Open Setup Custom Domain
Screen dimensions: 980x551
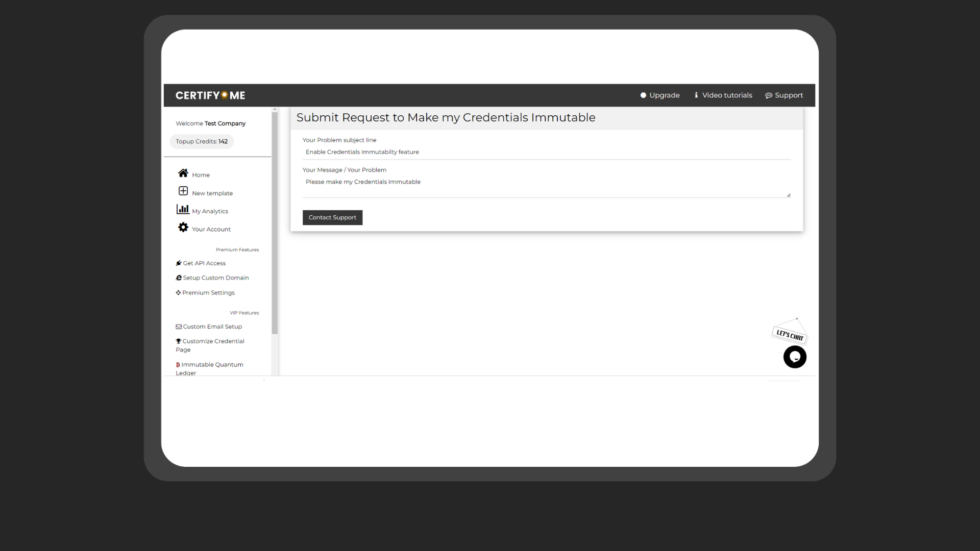click(215, 278)
